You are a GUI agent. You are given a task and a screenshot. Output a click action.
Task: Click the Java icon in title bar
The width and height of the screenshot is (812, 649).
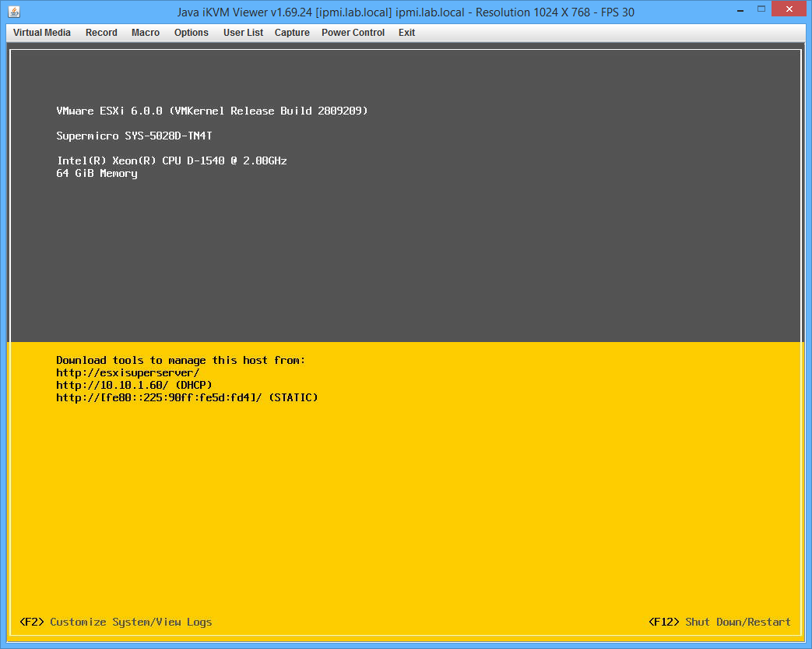click(14, 12)
